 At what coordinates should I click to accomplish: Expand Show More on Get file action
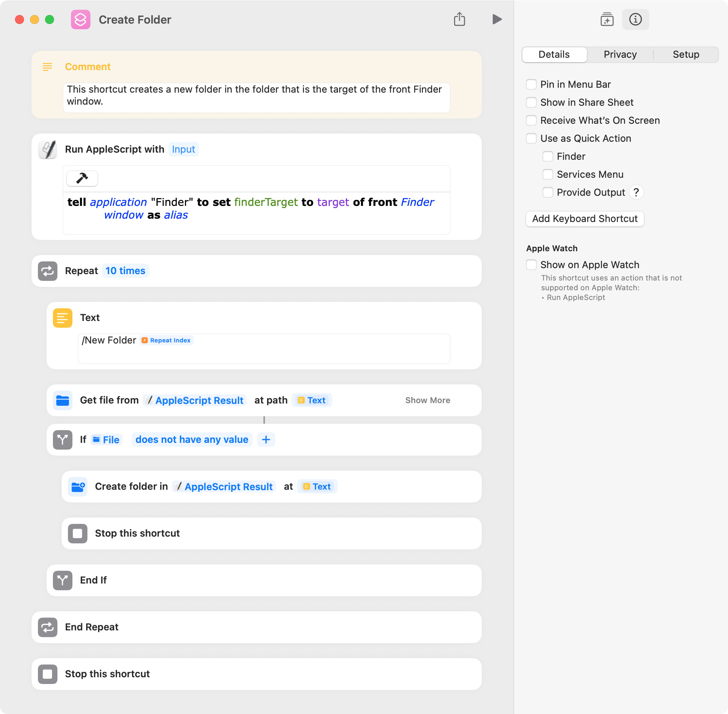(x=427, y=400)
